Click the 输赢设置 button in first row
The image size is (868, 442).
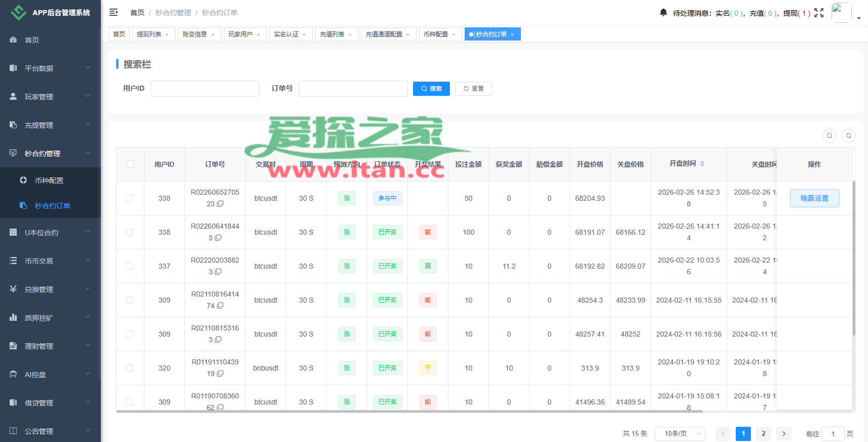814,198
